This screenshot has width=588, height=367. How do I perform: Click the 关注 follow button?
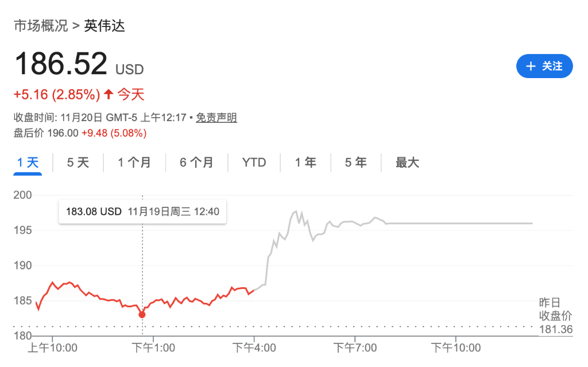[544, 66]
